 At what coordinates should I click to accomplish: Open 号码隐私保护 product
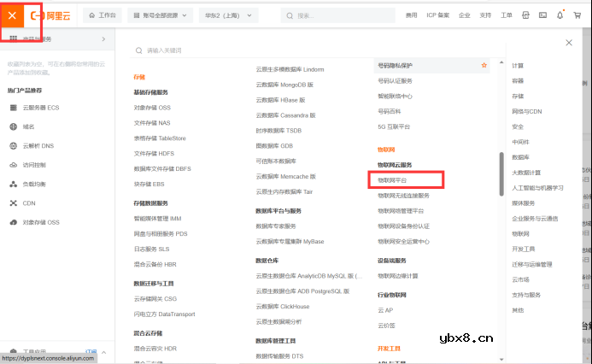(x=395, y=65)
